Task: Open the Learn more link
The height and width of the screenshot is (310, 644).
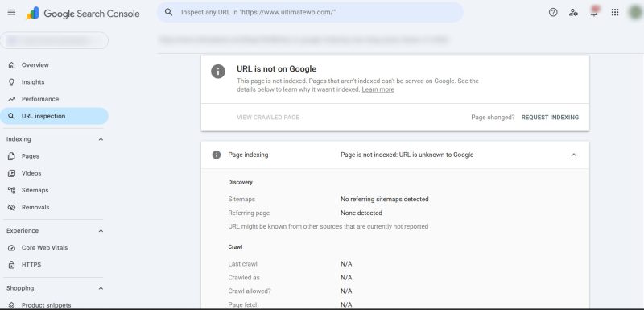Action: click(378, 89)
